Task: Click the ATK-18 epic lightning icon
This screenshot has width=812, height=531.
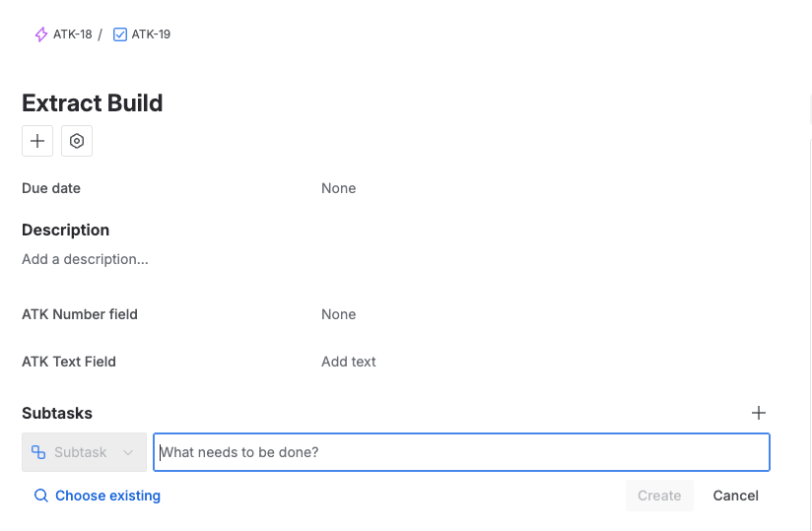Action: click(x=40, y=34)
